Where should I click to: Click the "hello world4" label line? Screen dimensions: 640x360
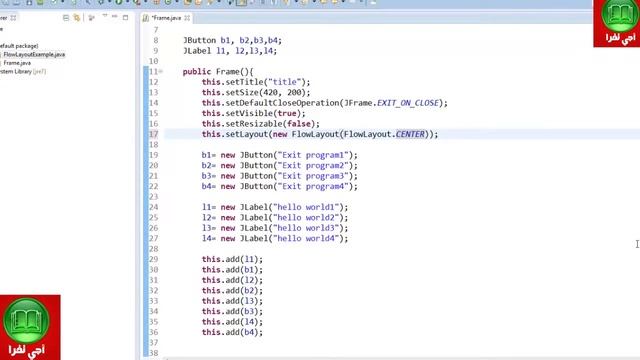click(275, 238)
